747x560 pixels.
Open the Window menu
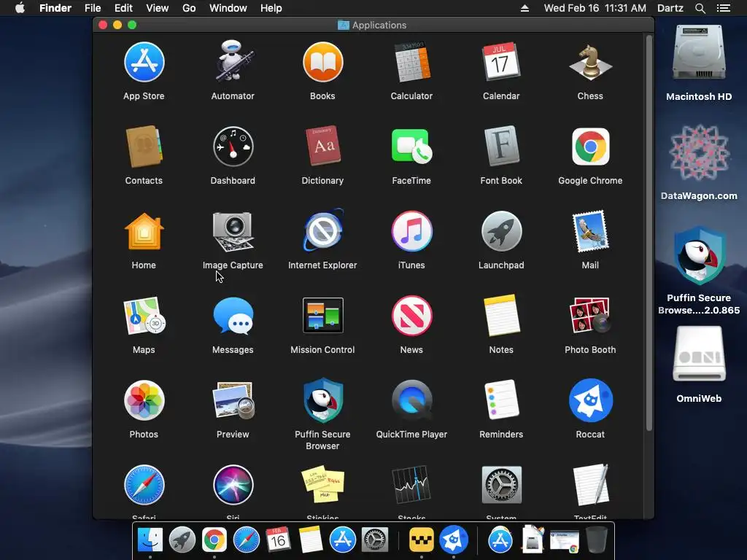tap(228, 8)
